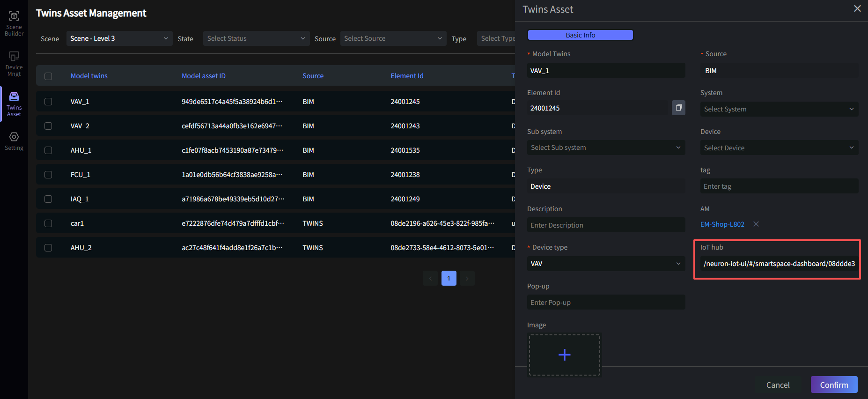Open the Scene Builder sidebar icon
This screenshot has height=399, width=868.
click(14, 22)
